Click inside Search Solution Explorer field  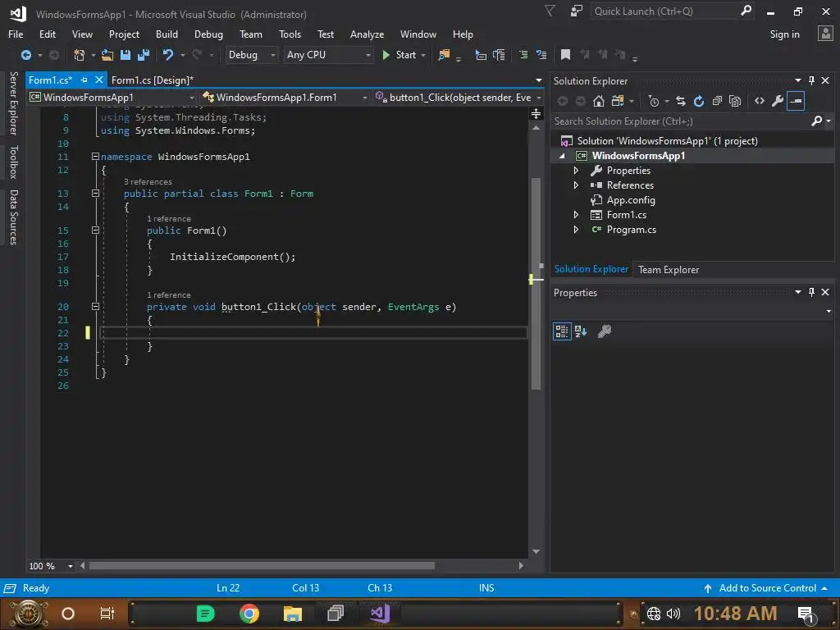pyautogui.click(x=682, y=121)
